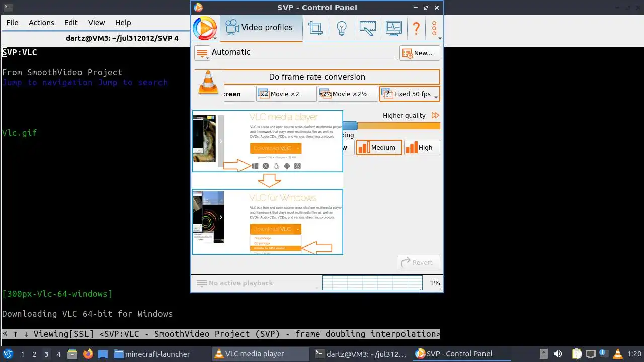Viewport: 644px width, 362px height.
Task: Switch to SVP - Control Panel taskbar entry
Action: click(460, 354)
